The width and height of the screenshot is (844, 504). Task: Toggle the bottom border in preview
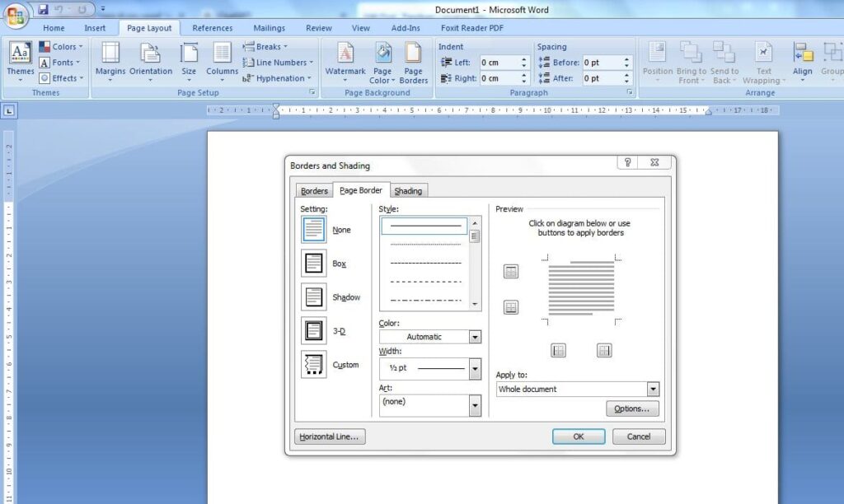[511, 307]
